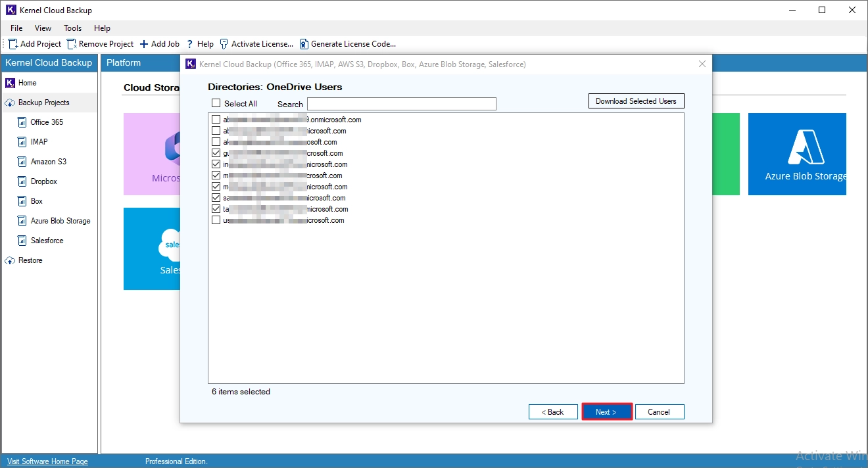Click the Activate License toolbar icon

[x=224, y=44]
